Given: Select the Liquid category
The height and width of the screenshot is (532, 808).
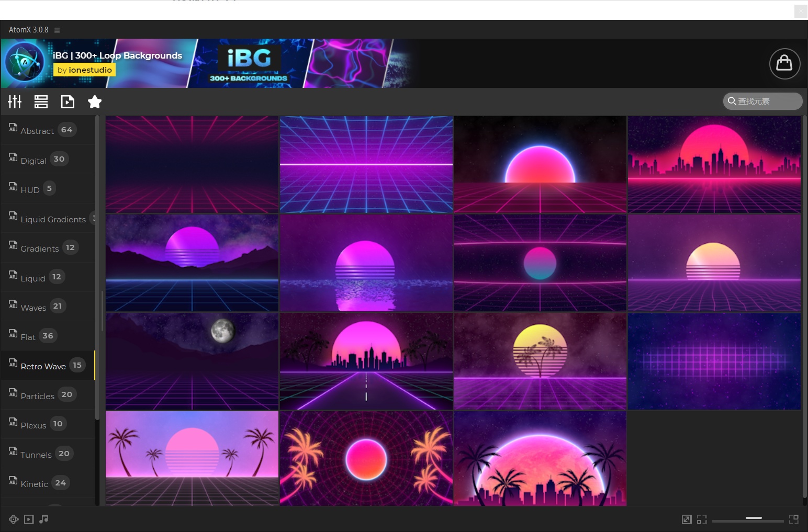Looking at the screenshot, I should (48, 277).
